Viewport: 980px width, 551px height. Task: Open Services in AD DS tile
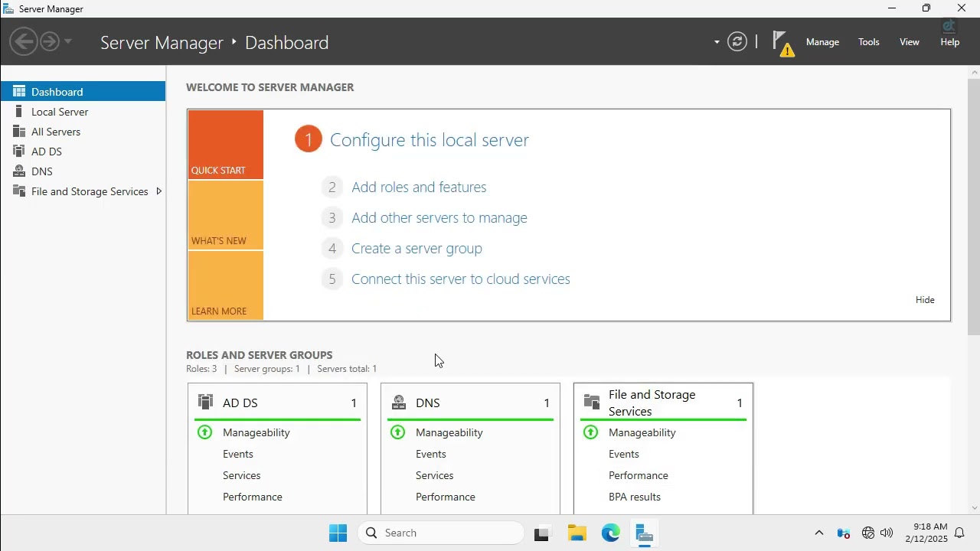pos(242,475)
